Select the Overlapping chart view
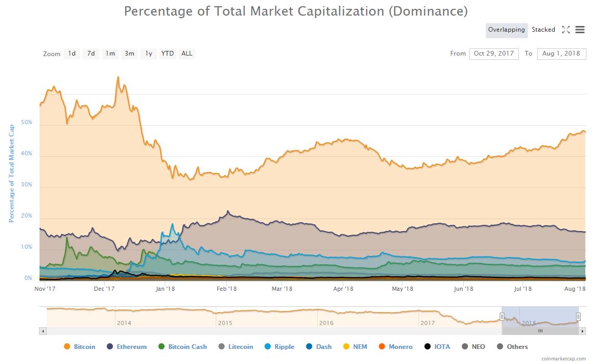 (x=506, y=30)
